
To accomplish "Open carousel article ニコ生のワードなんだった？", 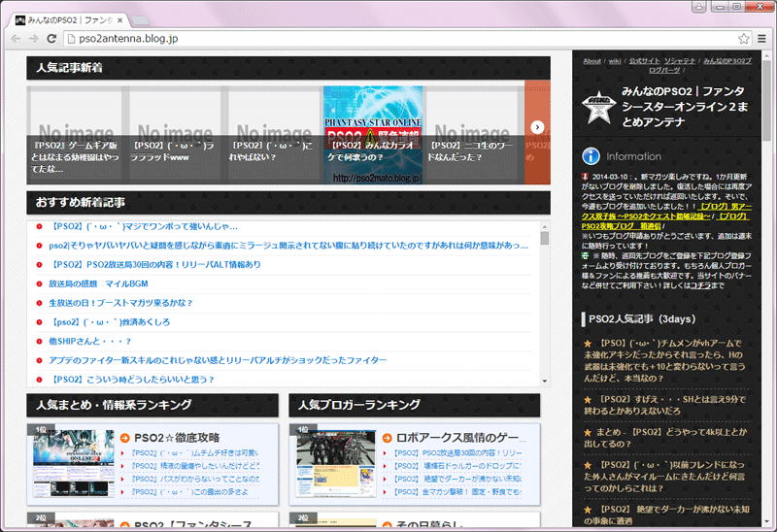I will (x=470, y=151).
